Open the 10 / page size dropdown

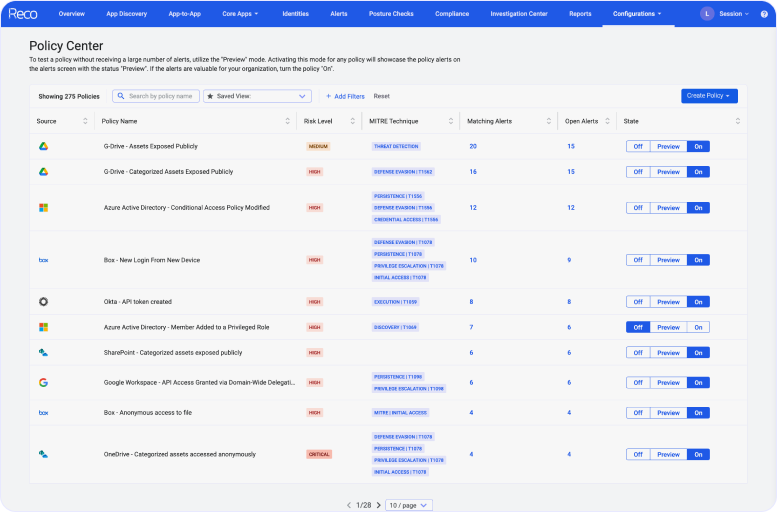pyautogui.click(x=410, y=505)
